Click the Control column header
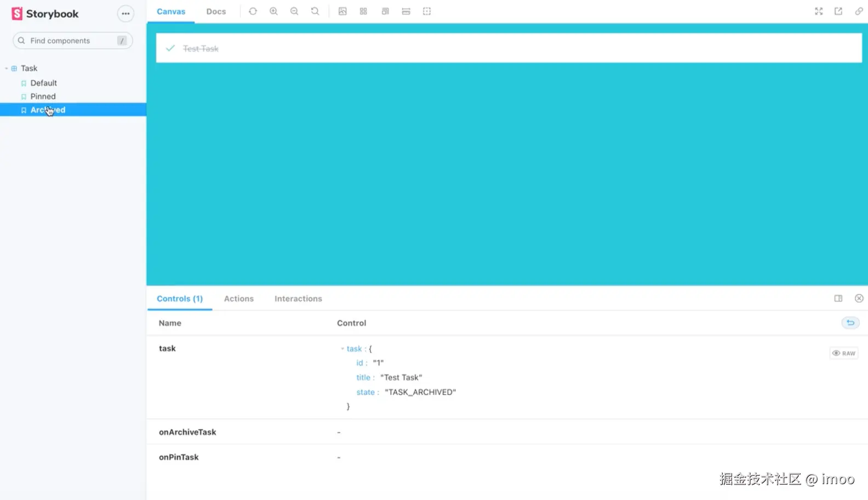This screenshot has height=500, width=868. (x=351, y=323)
